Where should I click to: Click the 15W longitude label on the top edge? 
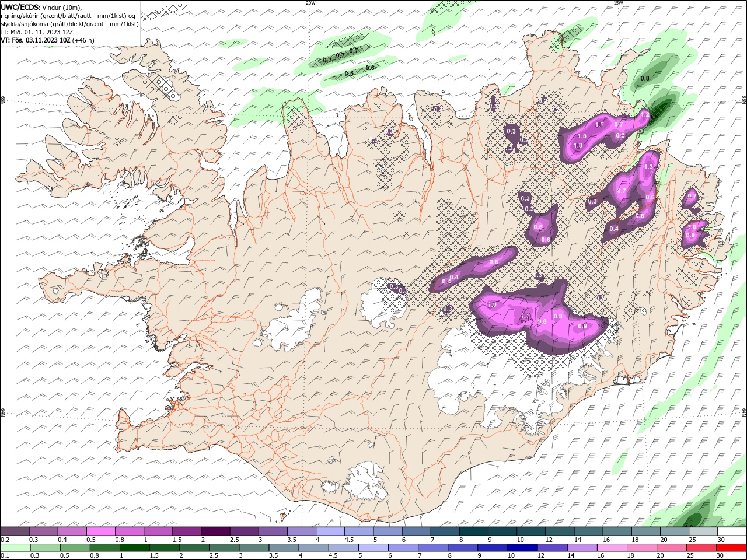coord(618,3)
